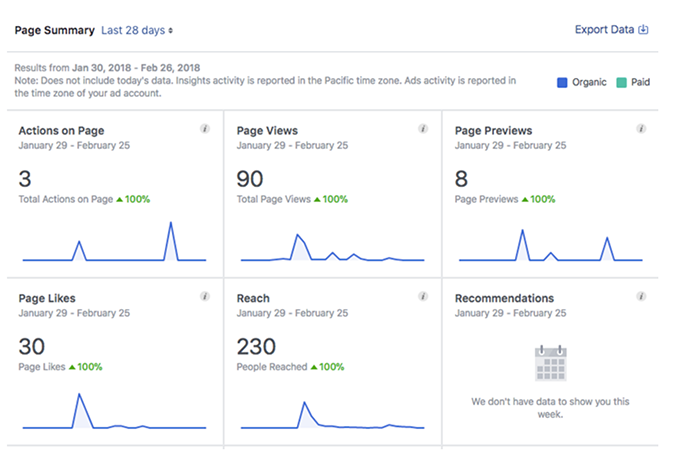
Task: Open the Page Likes line chart
Action: tap(114, 412)
